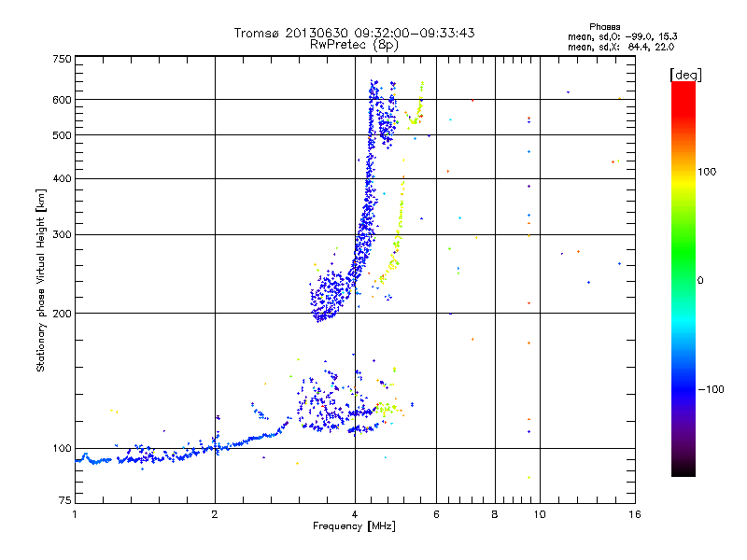Click the y-axis tick label '200'
The width and height of the screenshot is (747, 560).
click(x=62, y=314)
